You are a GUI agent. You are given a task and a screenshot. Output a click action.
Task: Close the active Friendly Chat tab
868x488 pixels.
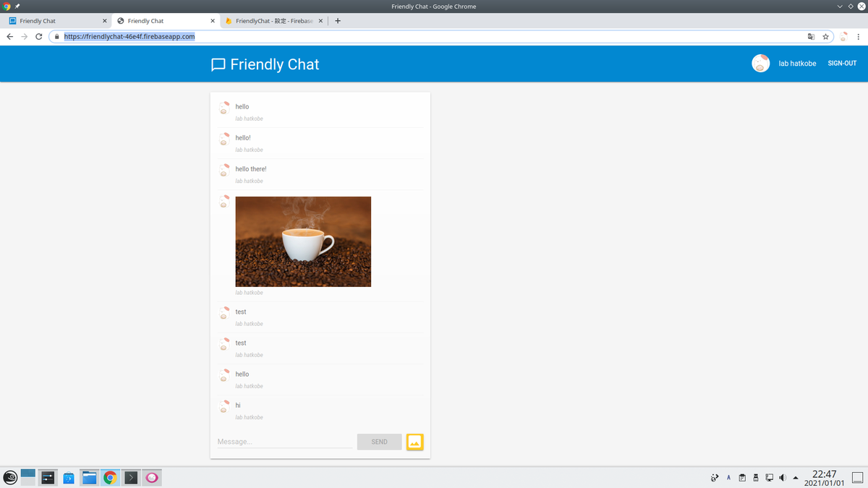[213, 21]
